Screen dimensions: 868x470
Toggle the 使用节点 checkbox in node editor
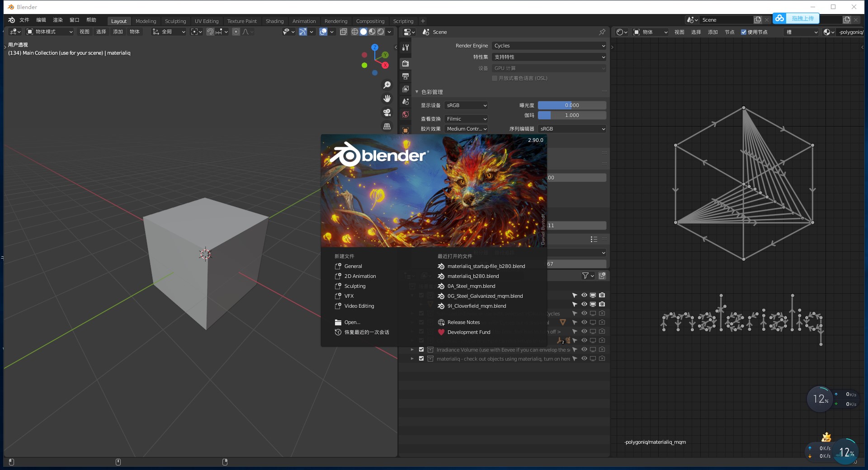click(744, 32)
